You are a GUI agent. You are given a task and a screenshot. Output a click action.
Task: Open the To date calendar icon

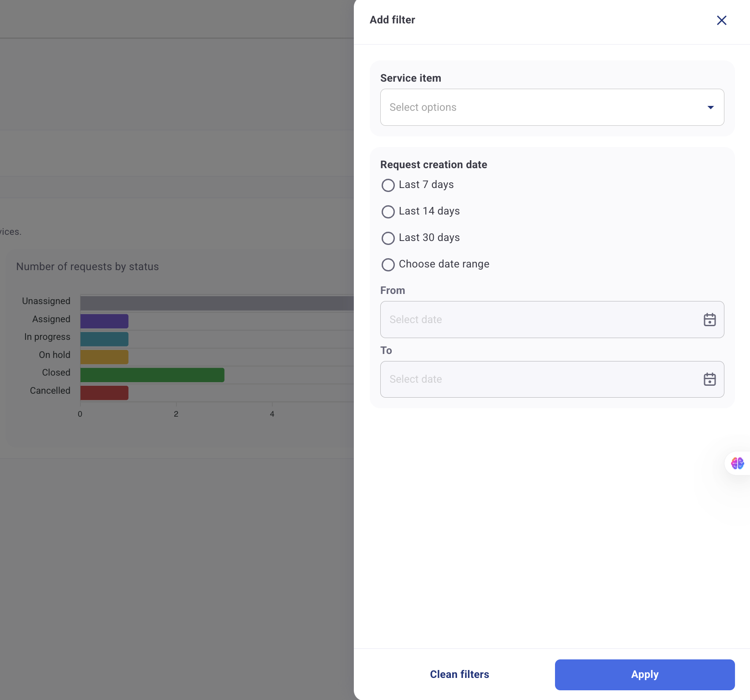point(709,379)
